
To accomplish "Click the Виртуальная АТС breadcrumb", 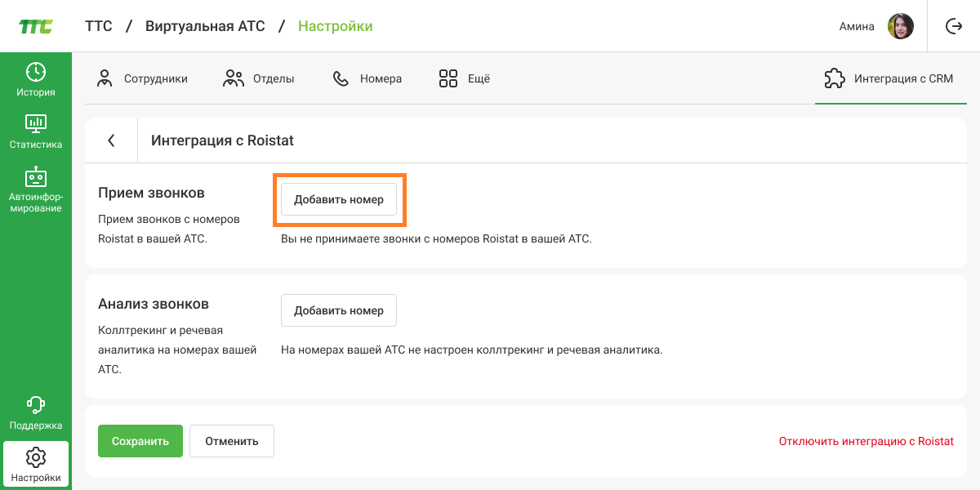I will pos(205,26).
